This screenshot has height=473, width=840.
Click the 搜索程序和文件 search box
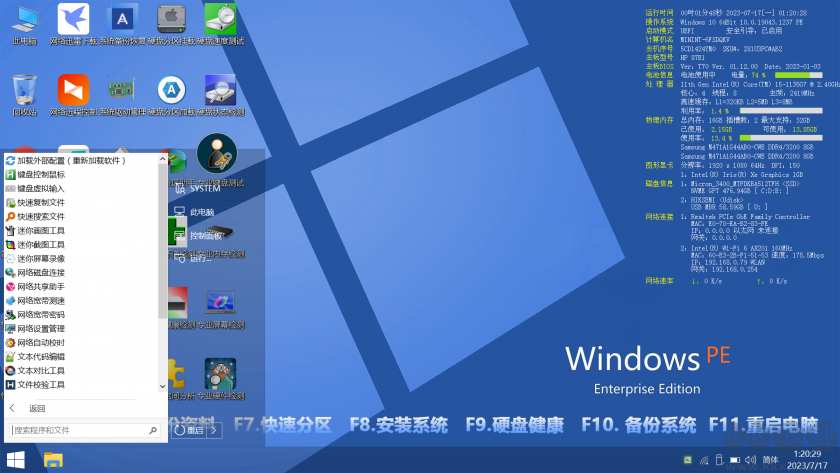[85, 430]
